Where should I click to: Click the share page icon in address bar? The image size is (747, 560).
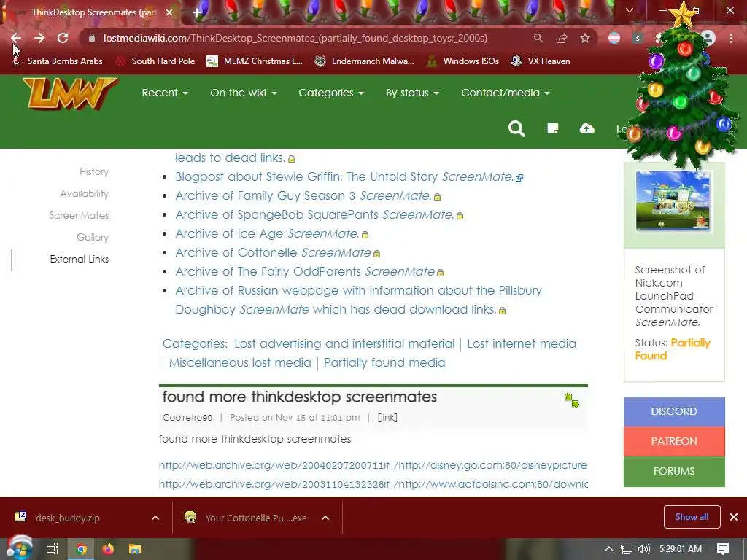click(x=561, y=38)
